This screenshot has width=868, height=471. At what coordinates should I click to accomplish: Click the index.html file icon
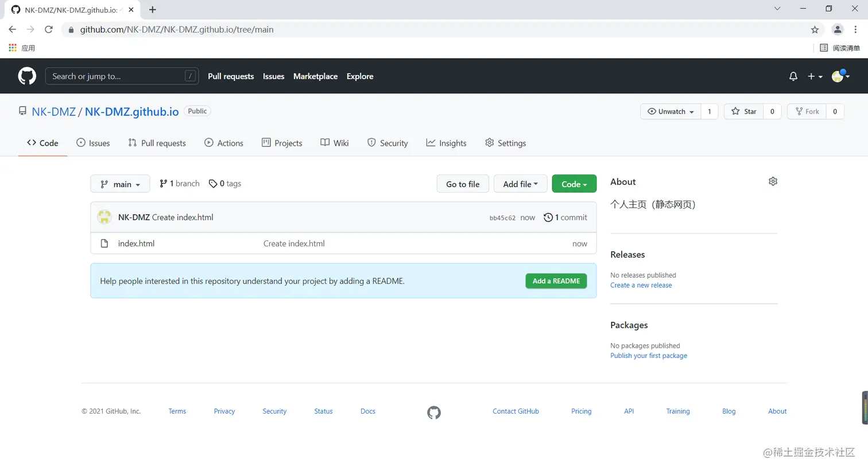(x=104, y=243)
